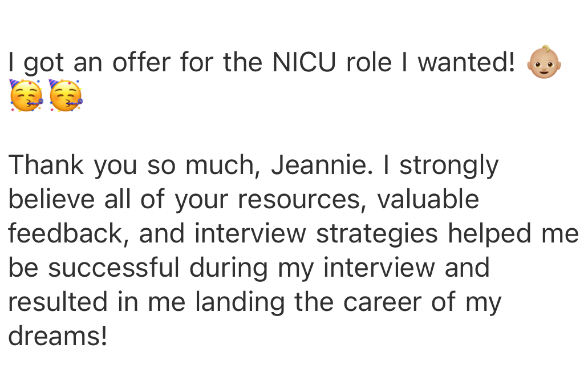The image size is (588, 368).
Task: Click the word 'valuable'
Action: 428,199
